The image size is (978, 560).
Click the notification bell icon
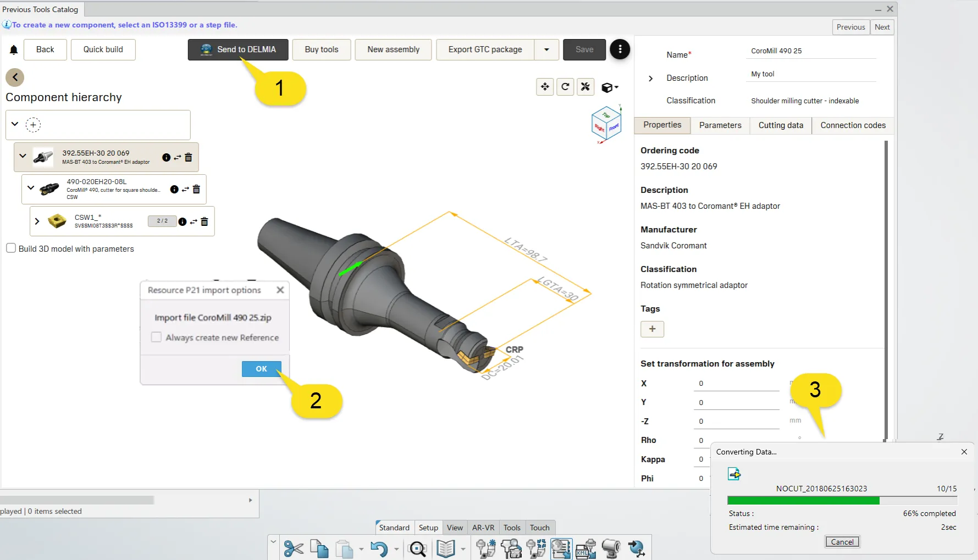tap(14, 50)
